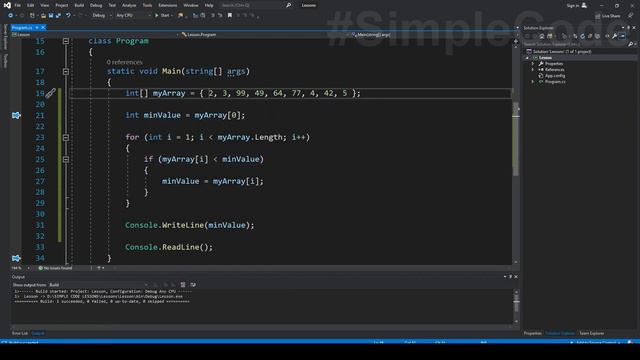This screenshot has width=640, height=360.
Task: Select the Solution 'Lesson' root node
Action: 558,51
